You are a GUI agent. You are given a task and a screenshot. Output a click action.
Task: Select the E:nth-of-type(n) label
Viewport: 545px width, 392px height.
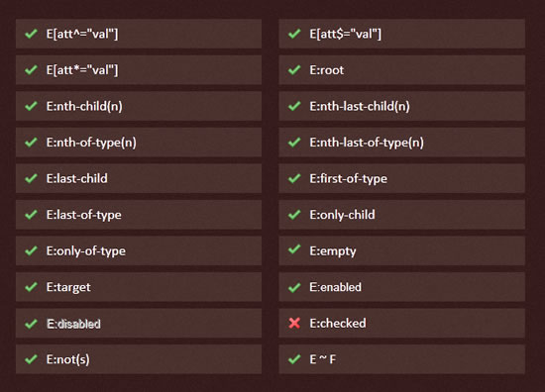click(91, 143)
